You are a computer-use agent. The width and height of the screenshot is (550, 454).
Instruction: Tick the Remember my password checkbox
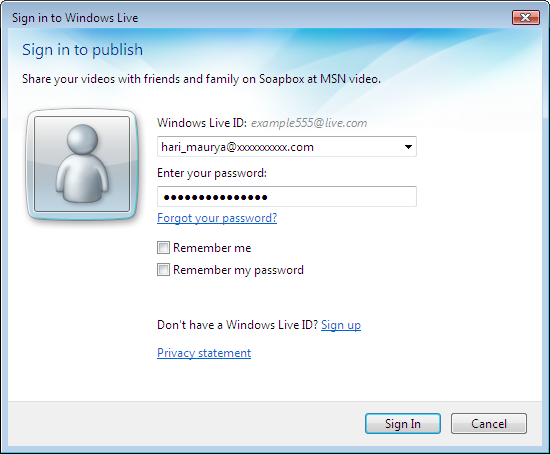(x=163, y=270)
